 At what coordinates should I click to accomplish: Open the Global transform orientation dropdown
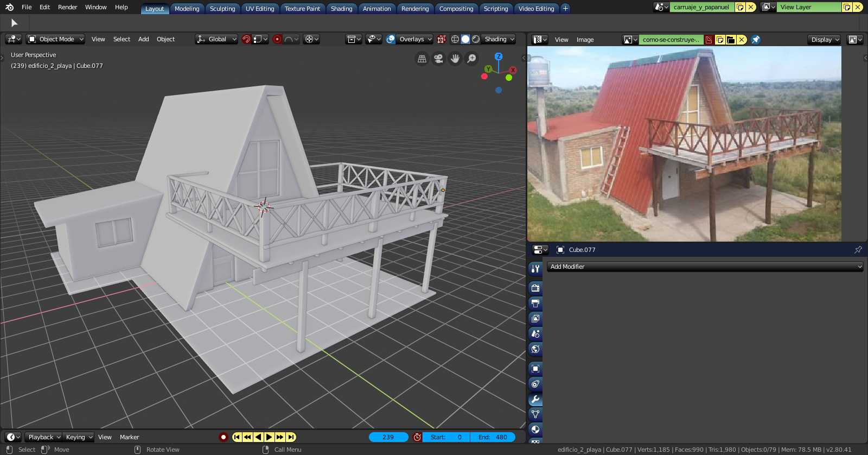coord(216,39)
